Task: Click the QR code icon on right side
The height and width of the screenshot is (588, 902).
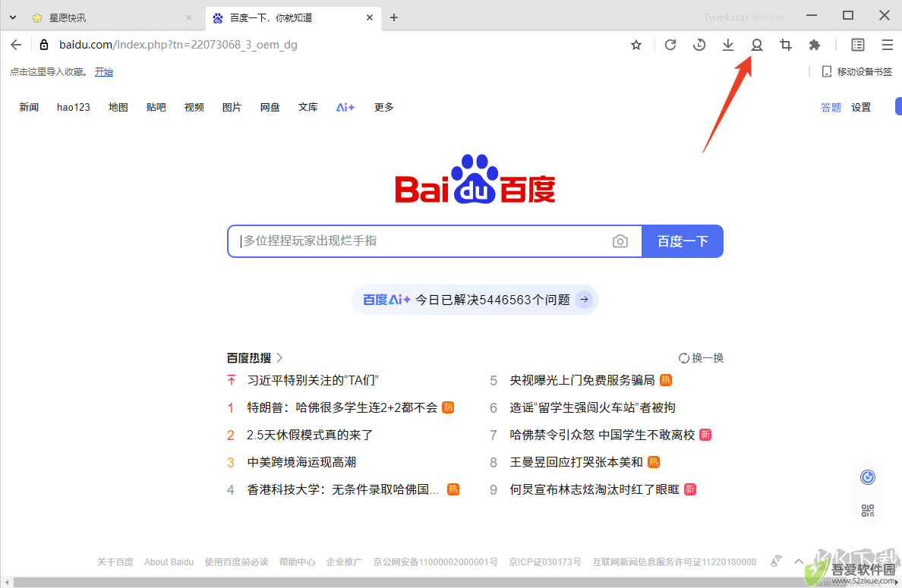Action: tap(868, 511)
